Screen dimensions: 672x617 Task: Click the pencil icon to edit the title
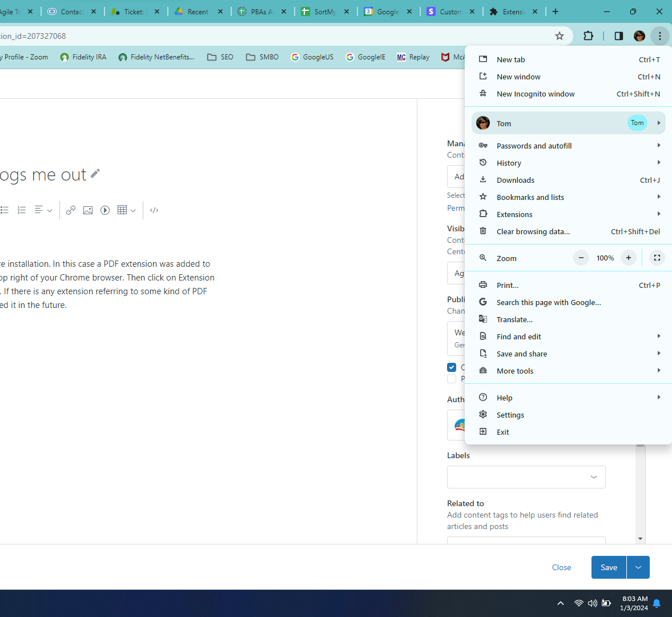95,173
